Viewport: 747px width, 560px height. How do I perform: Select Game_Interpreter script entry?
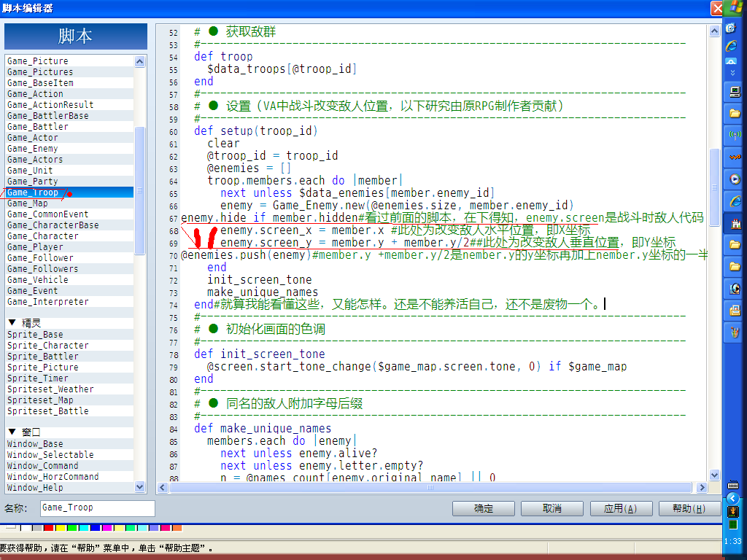tap(69, 302)
